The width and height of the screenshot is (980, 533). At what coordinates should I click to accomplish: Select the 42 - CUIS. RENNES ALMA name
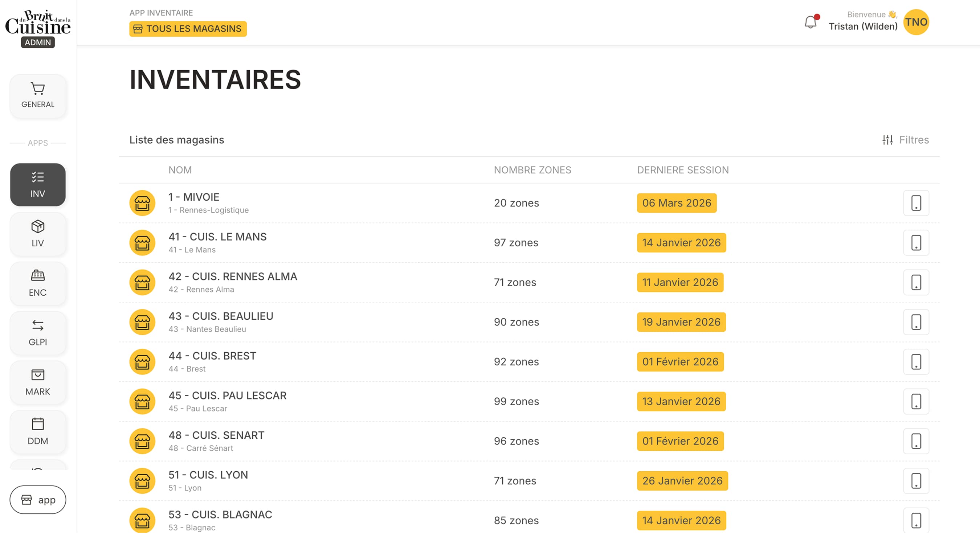coord(233,276)
